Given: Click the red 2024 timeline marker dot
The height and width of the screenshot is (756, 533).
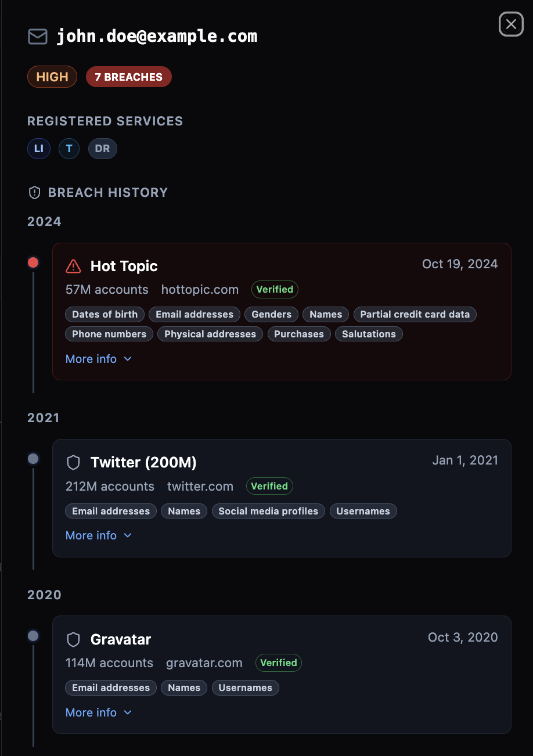Looking at the screenshot, I should coord(33,262).
